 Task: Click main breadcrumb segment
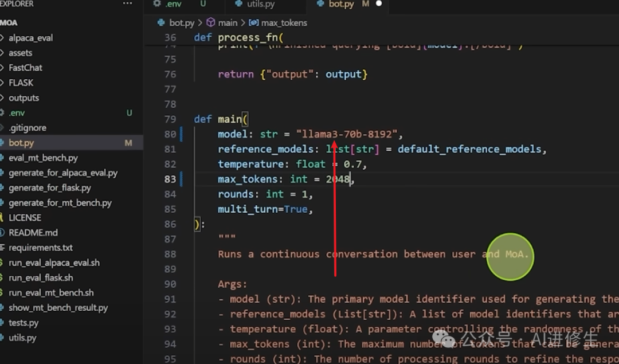(228, 23)
